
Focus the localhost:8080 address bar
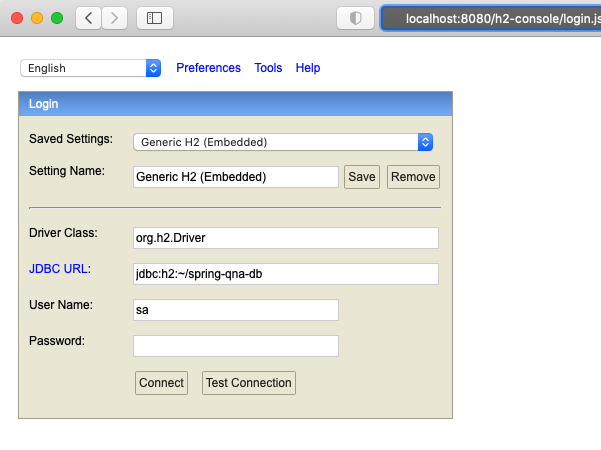[491, 18]
